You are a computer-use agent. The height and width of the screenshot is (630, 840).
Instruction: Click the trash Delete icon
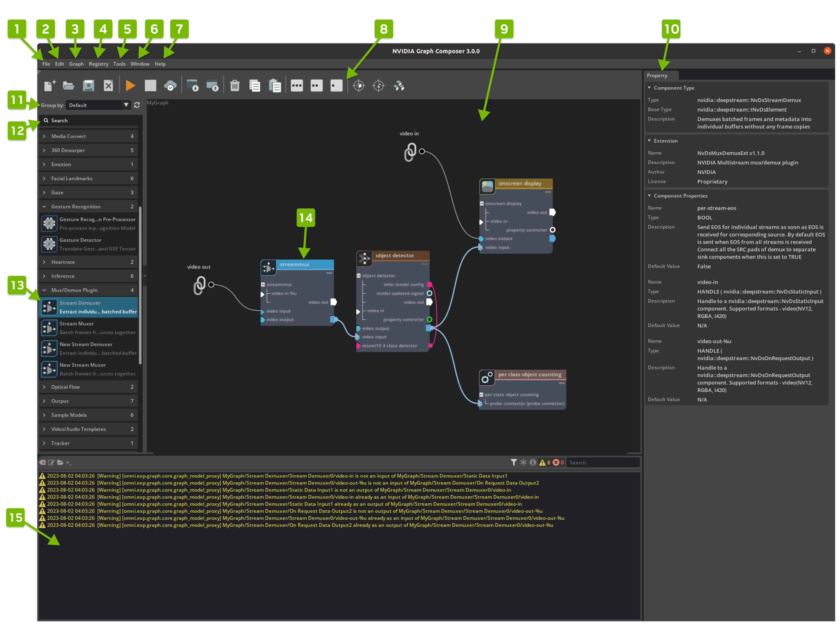point(235,86)
